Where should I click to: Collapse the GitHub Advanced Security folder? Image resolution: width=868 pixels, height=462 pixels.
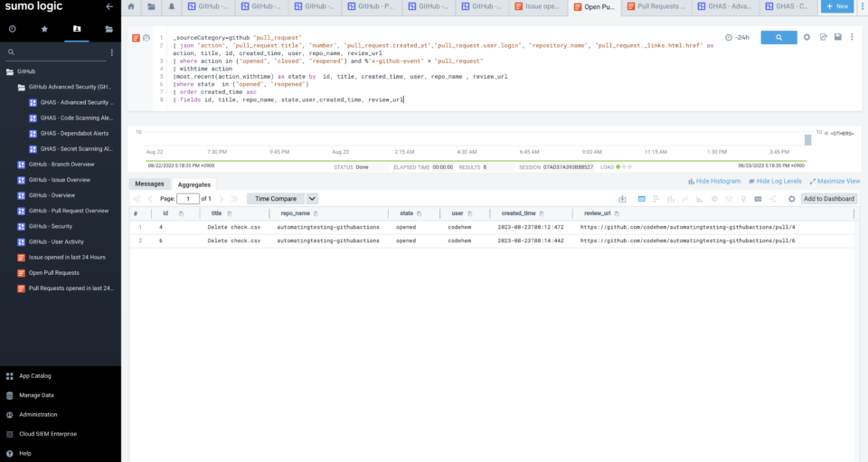(x=21, y=87)
